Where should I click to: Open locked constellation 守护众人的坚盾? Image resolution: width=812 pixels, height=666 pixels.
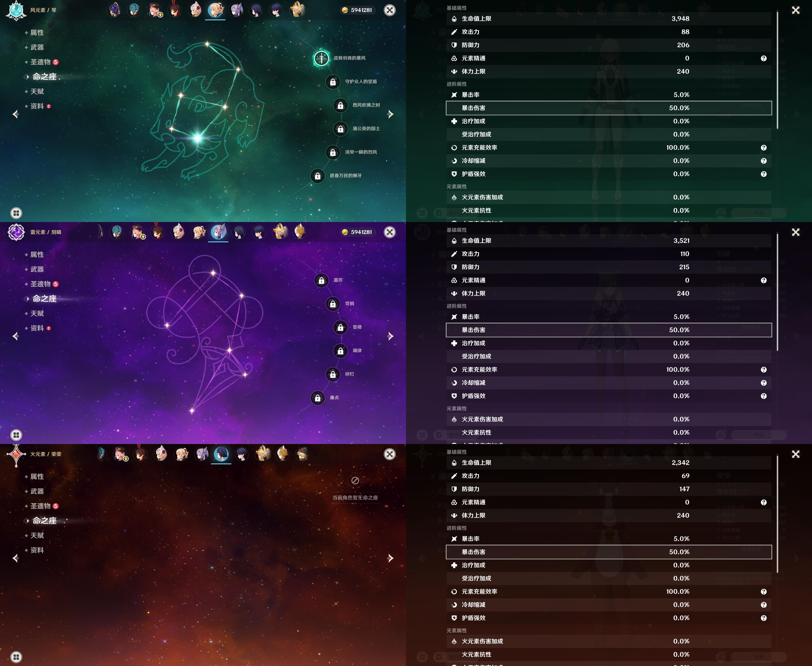pos(333,82)
